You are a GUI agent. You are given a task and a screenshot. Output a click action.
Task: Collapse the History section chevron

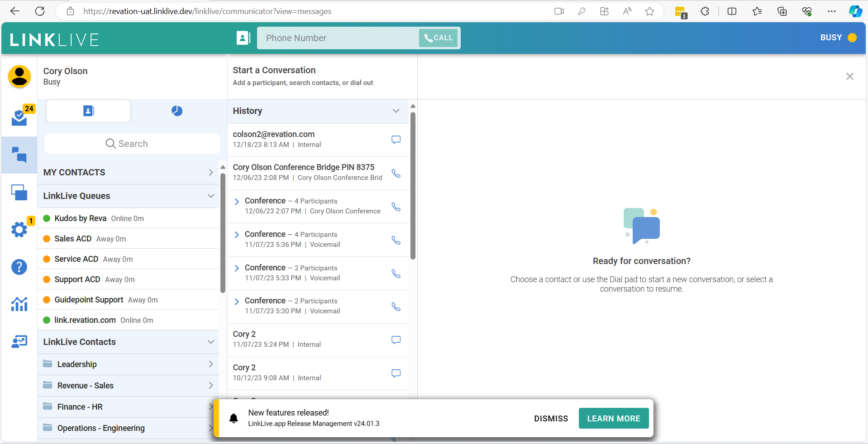coord(396,111)
